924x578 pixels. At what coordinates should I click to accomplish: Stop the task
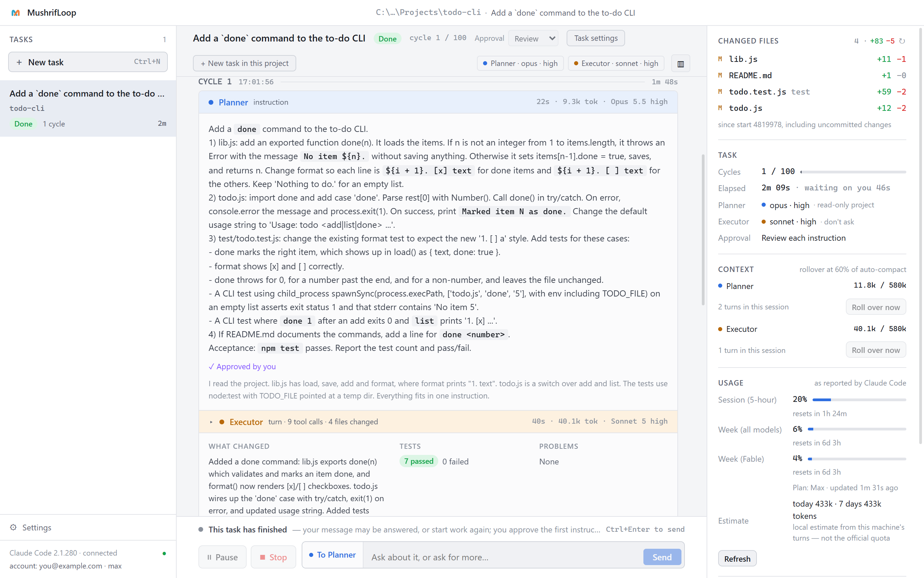(x=273, y=557)
